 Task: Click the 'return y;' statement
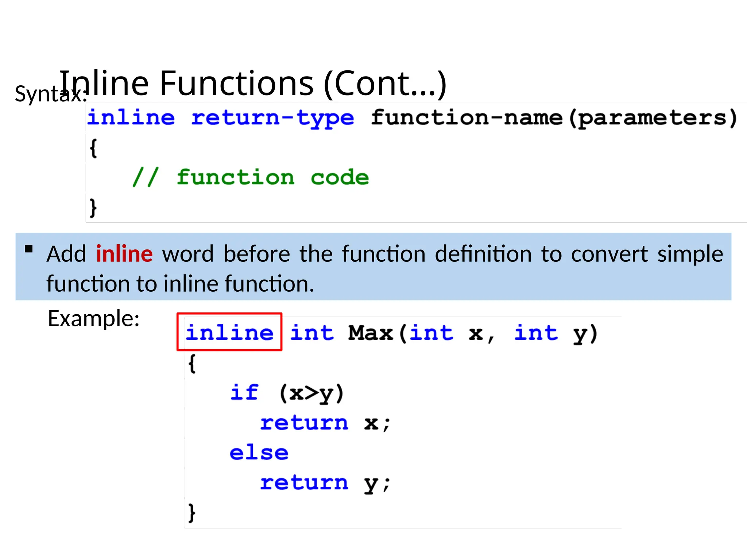coord(325,484)
